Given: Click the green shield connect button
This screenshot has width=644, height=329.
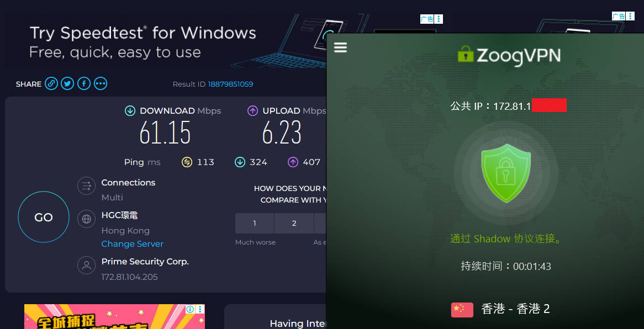Looking at the screenshot, I should point(505,173).
